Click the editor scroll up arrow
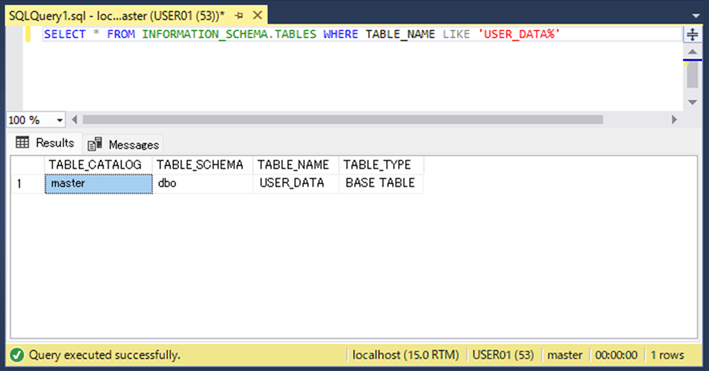This screenshot has height=371, width=709. pyautogui.click(x=692, y=52)
